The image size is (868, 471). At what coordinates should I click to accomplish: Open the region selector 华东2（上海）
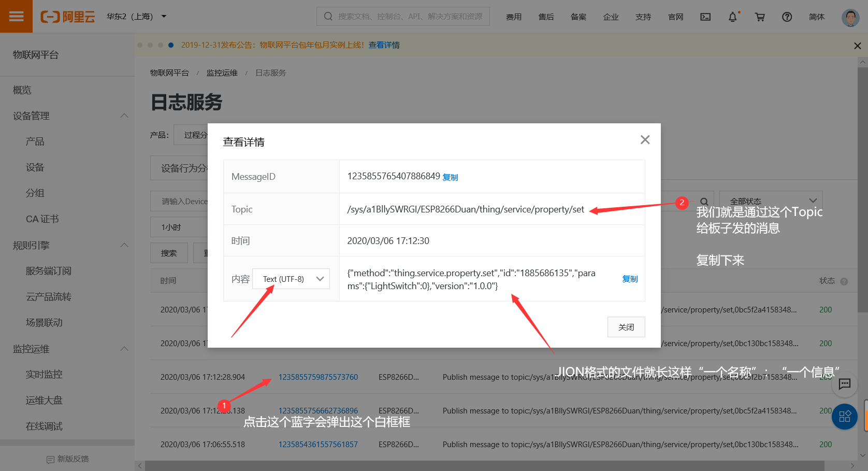tap(137, 17)
